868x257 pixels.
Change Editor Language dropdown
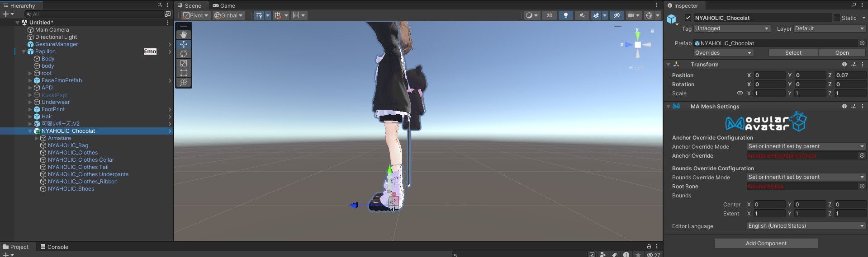click(x=806, y=226)
